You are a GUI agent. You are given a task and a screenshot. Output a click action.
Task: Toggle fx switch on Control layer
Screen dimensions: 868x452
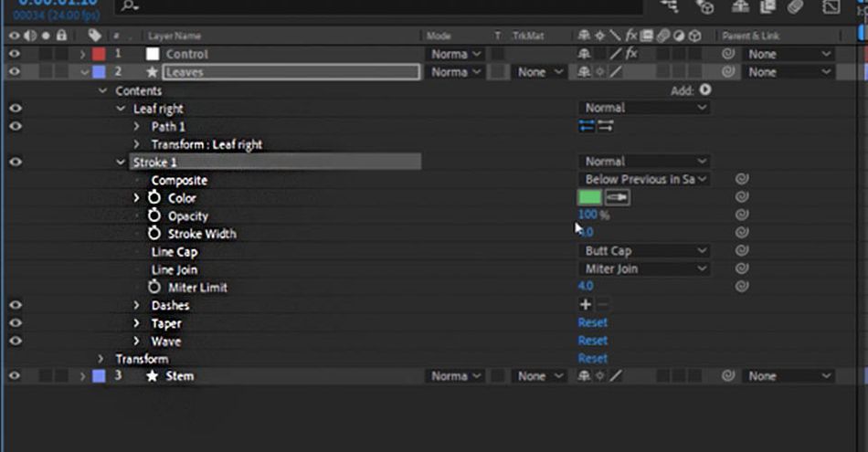point(631,54)
